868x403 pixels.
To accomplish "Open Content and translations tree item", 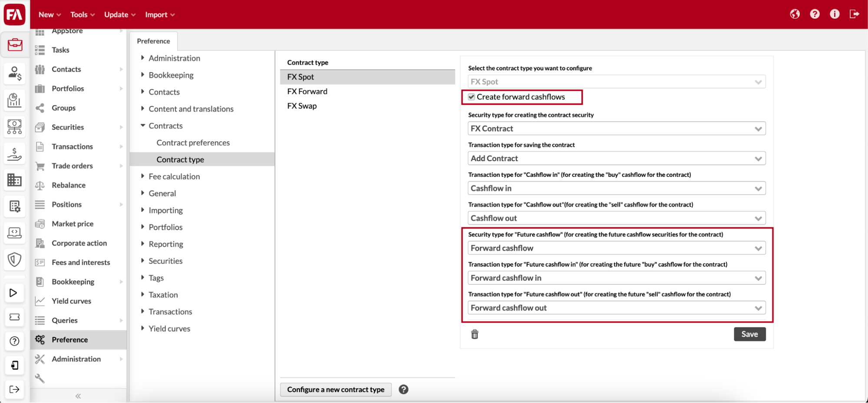I will point(191,109).
